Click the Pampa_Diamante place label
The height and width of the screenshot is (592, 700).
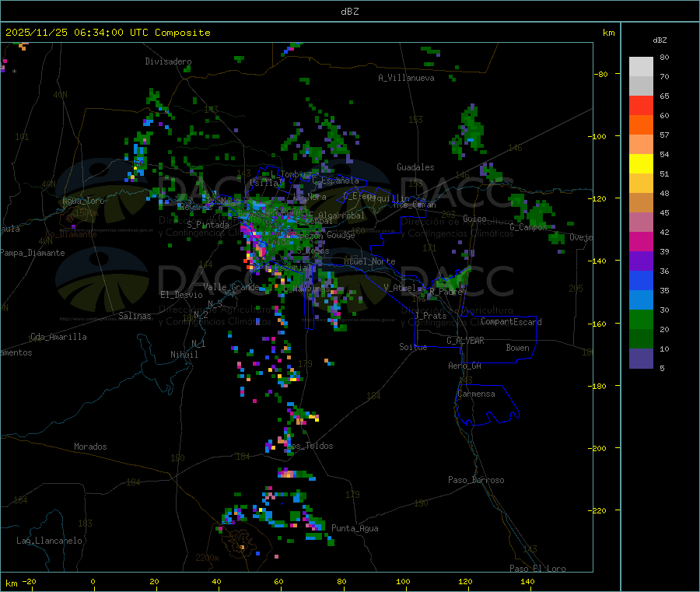click(x=33, y=253)
